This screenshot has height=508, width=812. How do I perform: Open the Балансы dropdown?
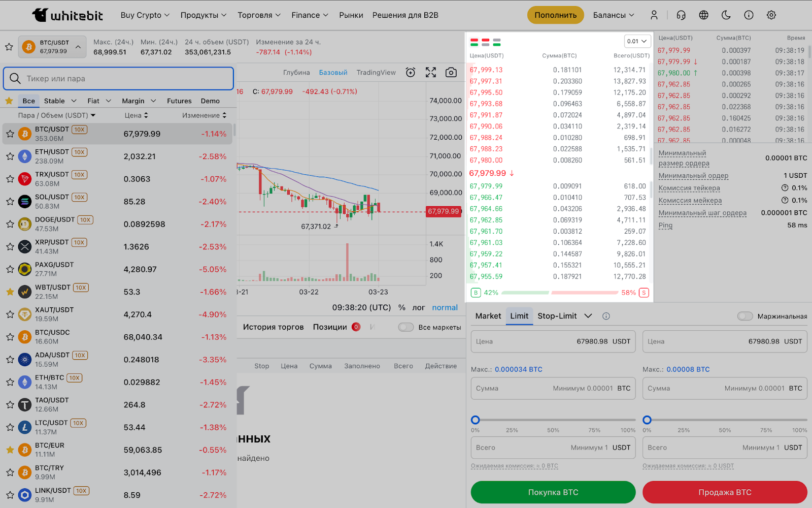pos(614,15)
